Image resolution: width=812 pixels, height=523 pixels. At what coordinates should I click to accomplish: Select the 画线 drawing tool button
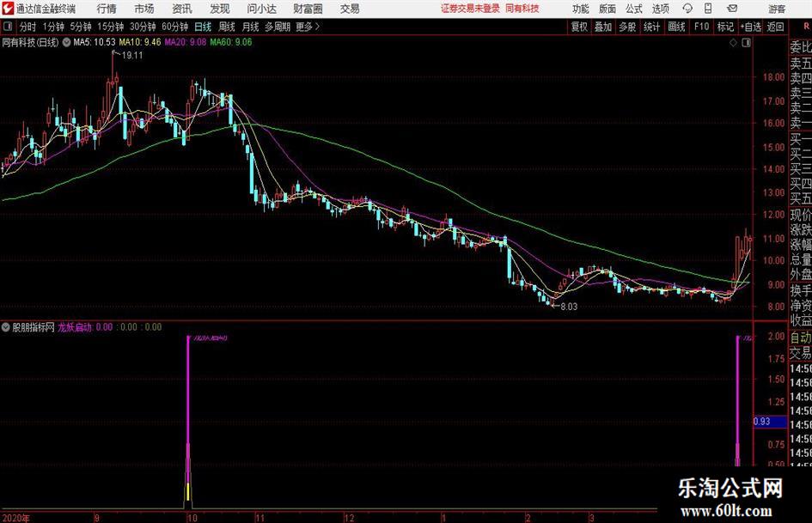pos(676,27)
